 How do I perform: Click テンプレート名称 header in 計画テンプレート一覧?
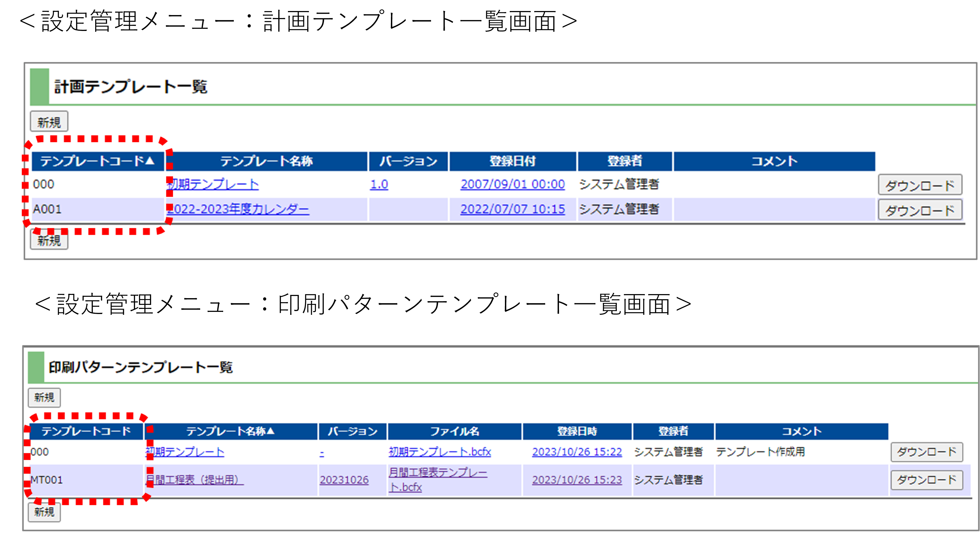click(x=267, y=161)
